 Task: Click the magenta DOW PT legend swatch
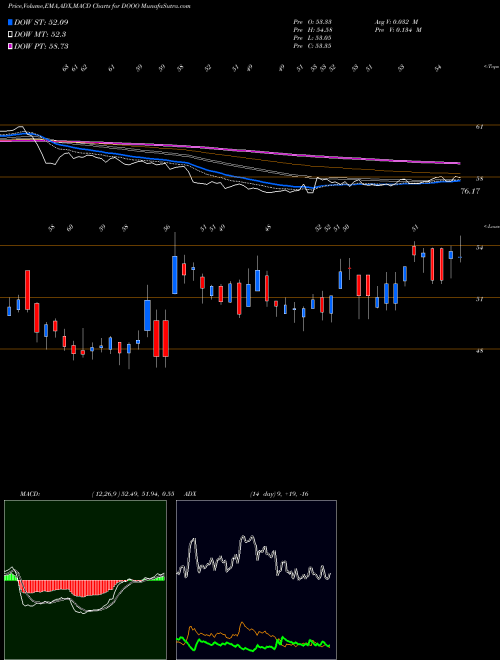(x=10, y=46)
